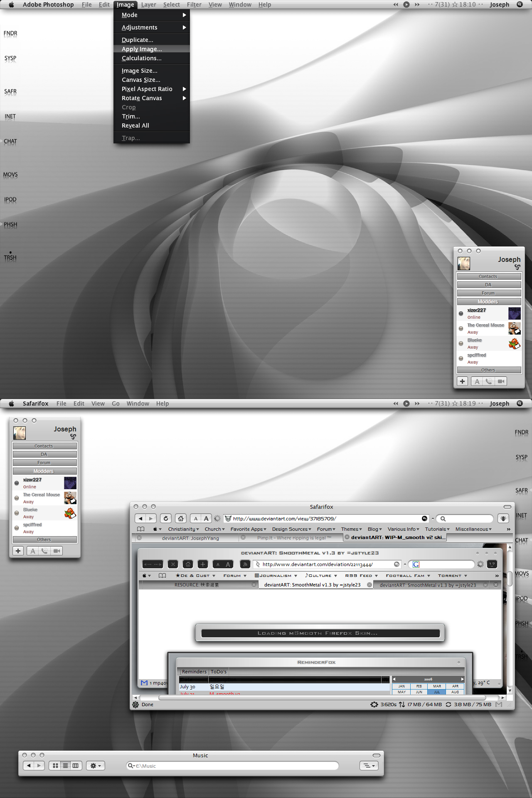Add contact with plus in Photoshop-desktop buddy list
The width and height of the screenshot is (532, 798).
pos(462,381)
